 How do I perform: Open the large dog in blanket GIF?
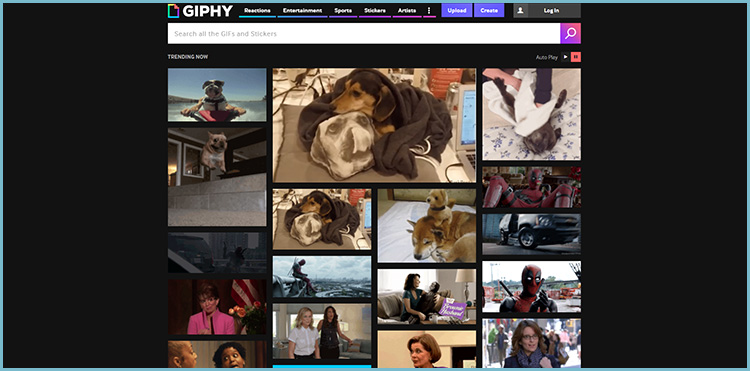[375, 125]
